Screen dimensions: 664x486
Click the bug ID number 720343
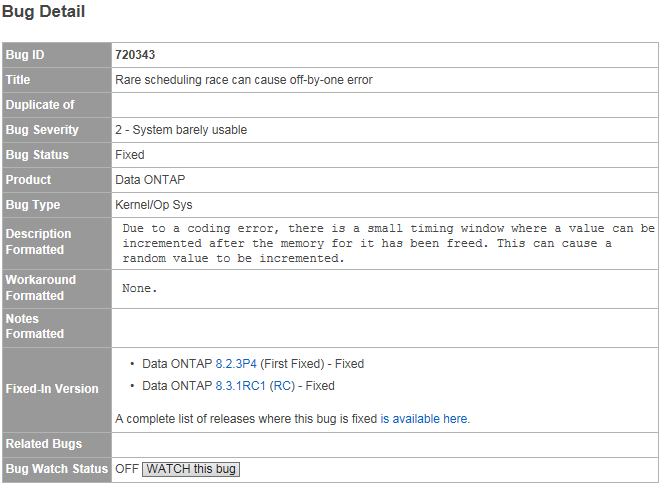(135, 55)
